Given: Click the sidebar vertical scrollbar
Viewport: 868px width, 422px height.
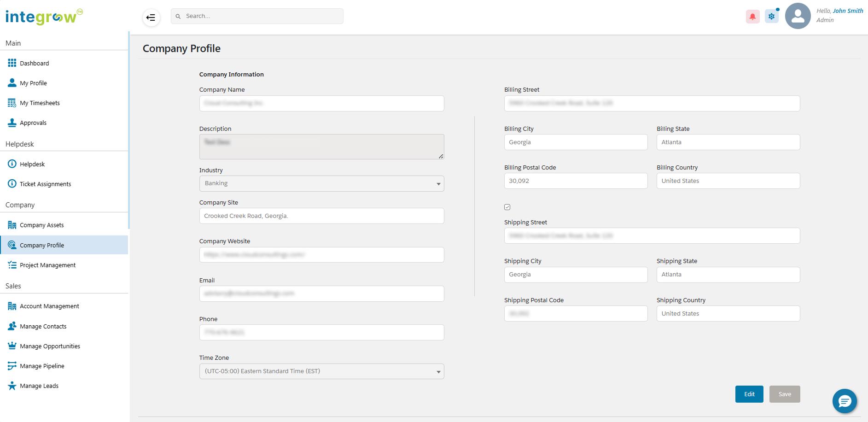Looking at the screenshot, I should point(129,130).
